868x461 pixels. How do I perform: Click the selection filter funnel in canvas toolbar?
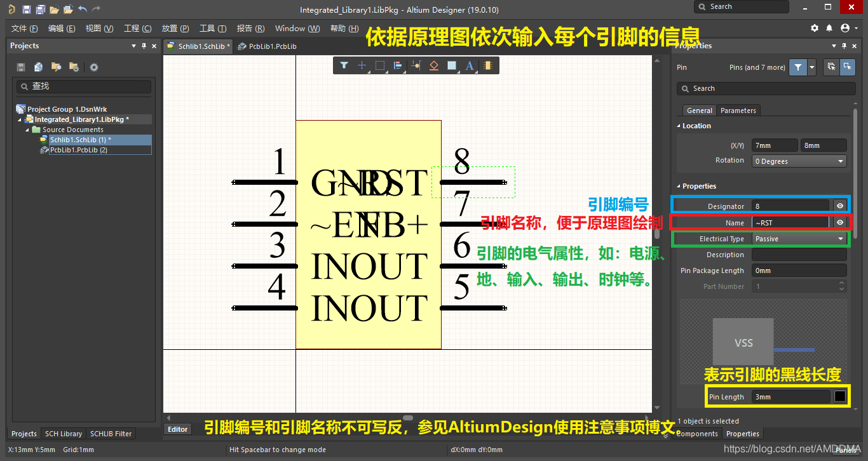pyautogui.click(x=344, y=65)
